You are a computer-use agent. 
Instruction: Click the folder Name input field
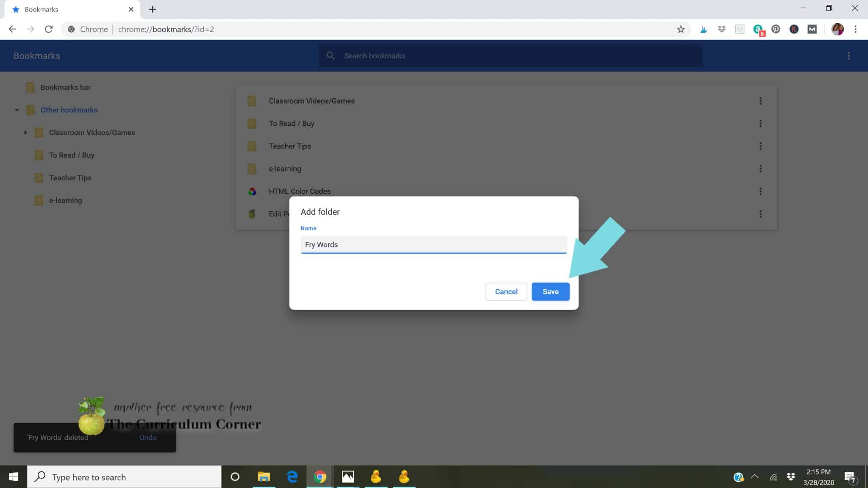click(433, 244)
